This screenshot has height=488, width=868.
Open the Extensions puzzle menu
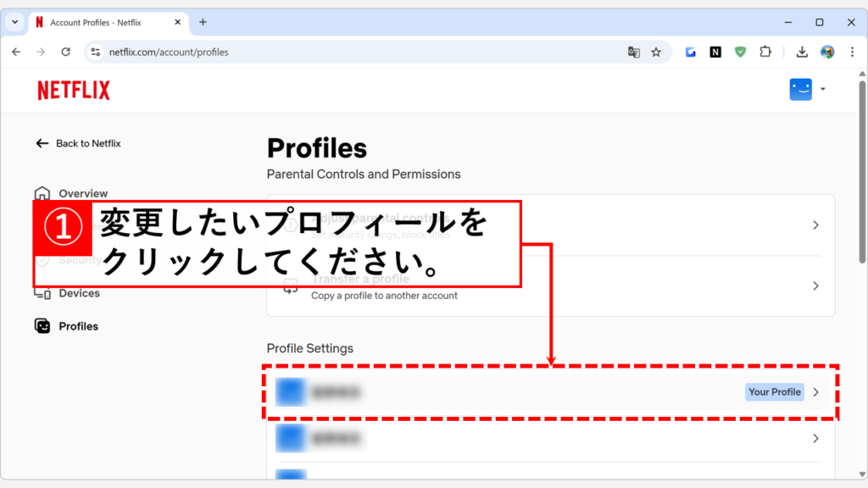tap(765, 52)
